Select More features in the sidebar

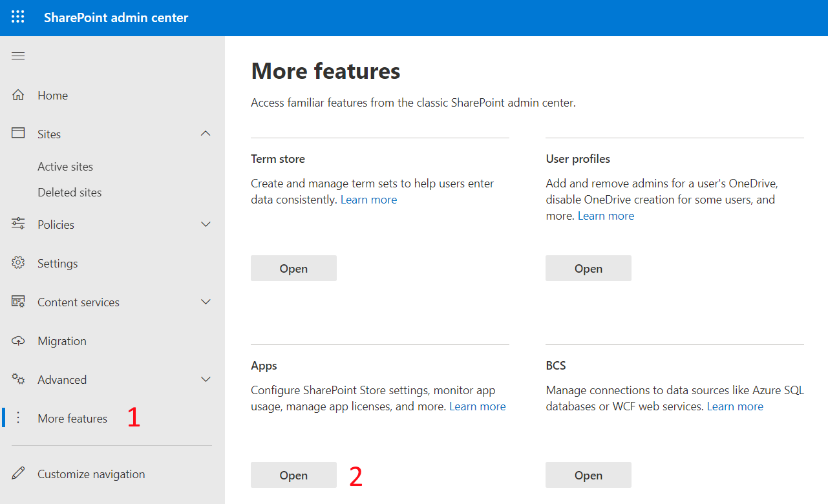coord(72,419)
